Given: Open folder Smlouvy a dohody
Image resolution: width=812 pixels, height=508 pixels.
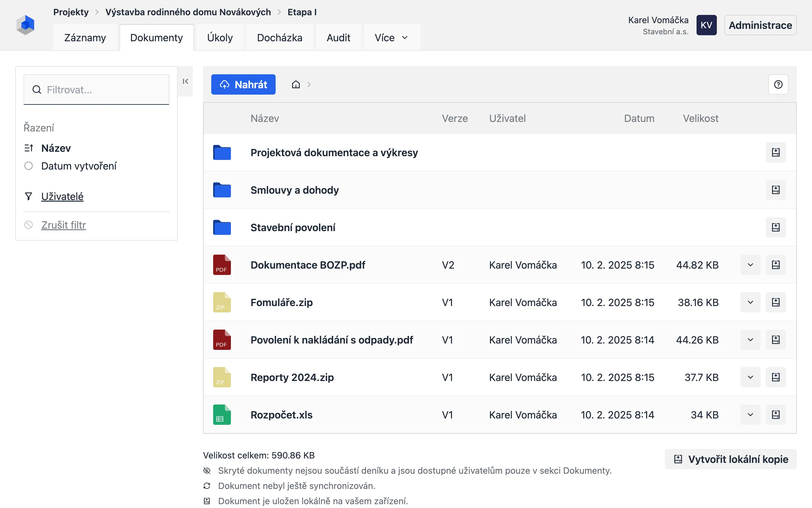Looking at the screenshot, I should (x=295, y=190).
